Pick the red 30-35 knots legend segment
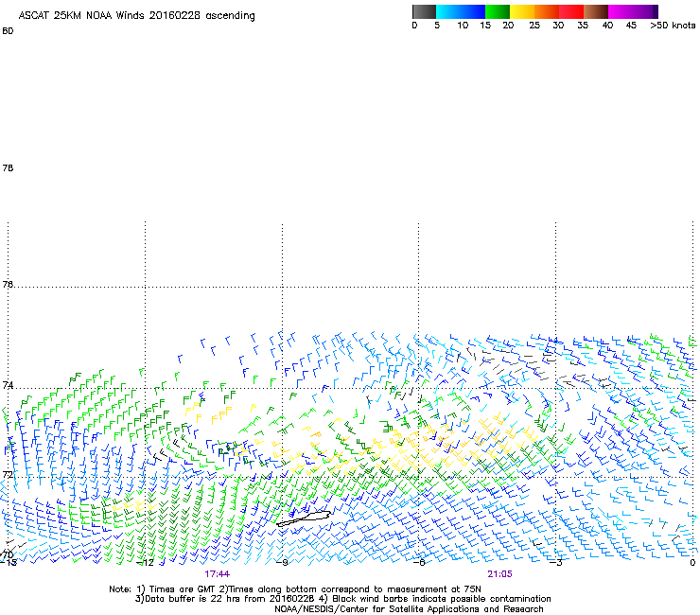Image resolution: width=700 pixels, height=615 pixels. coord(571,11)
